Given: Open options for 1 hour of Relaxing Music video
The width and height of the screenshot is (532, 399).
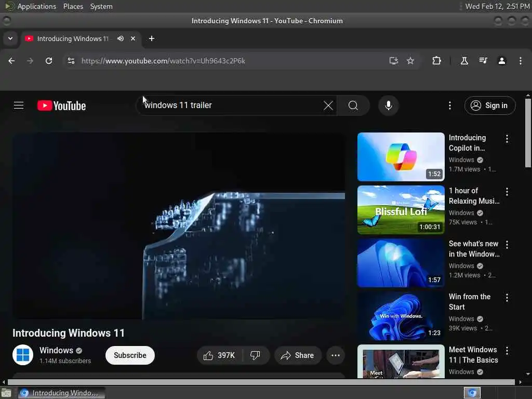Looking at the screenshot, I should pos(507,192).
